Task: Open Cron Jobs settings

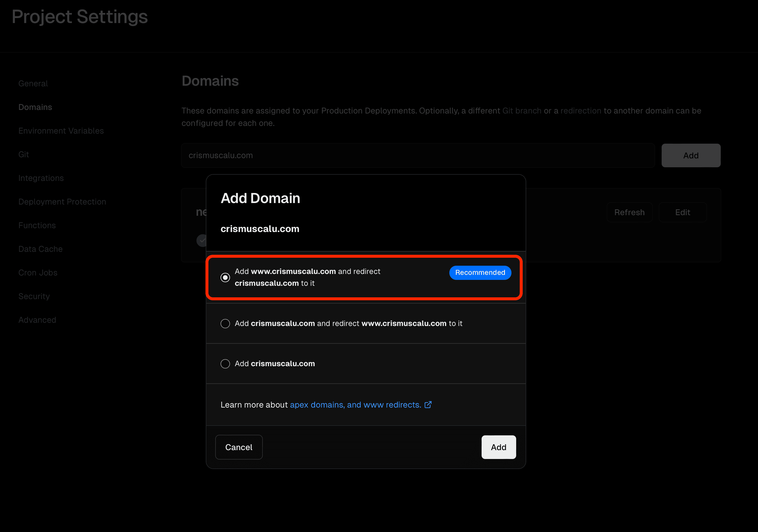Action: [38, 273]
